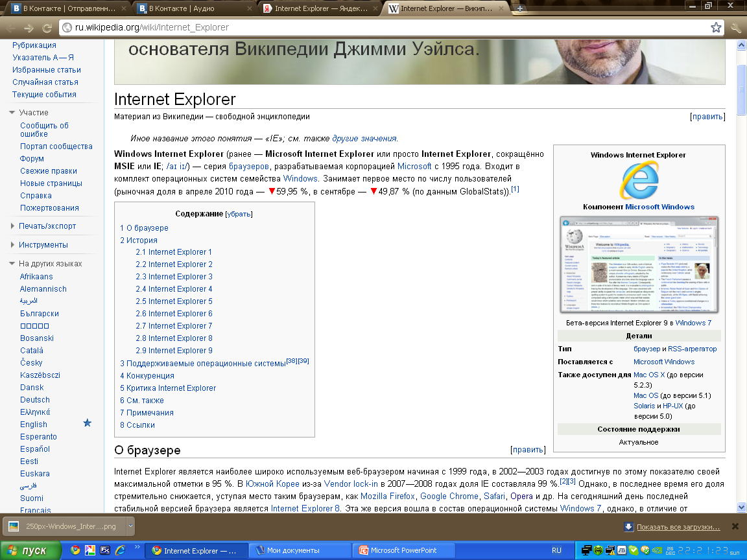The image size is (747, 560).
Task: Switch to 'Мои документы' taskbar window
Action: (x=301, y=550)
